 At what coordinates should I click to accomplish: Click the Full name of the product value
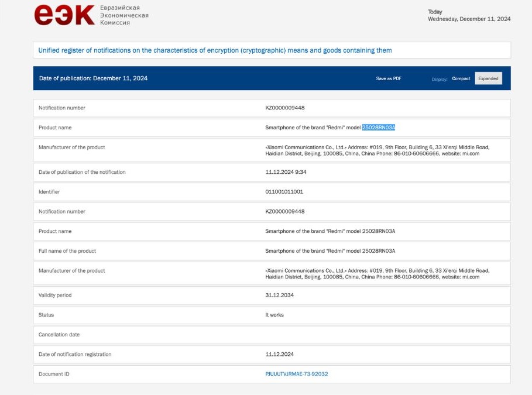tap(330, 251)
